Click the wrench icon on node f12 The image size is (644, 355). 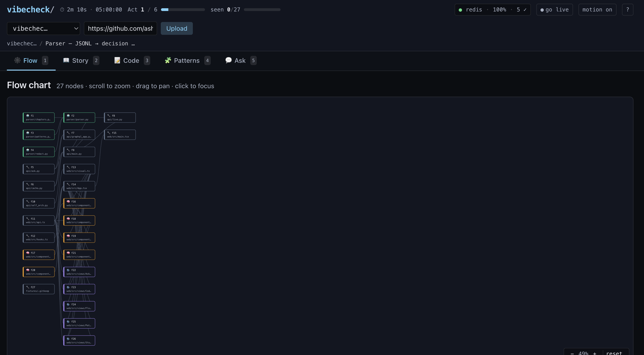point(28,236)
